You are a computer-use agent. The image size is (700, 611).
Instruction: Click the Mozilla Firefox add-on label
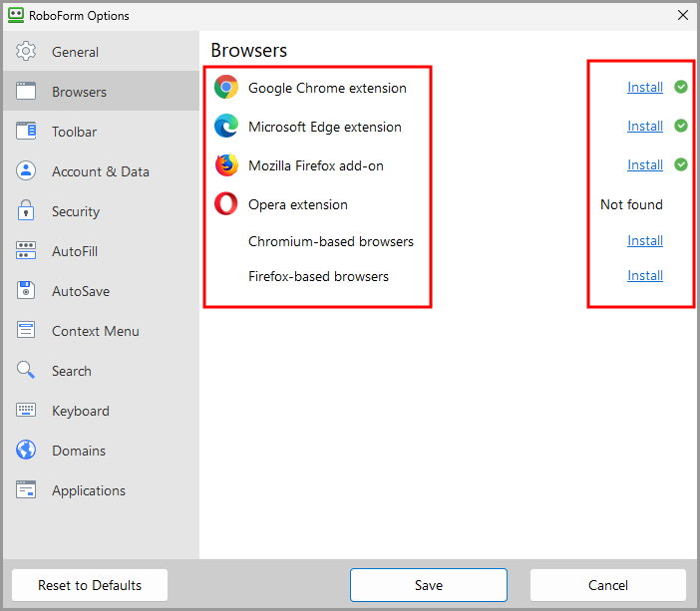point(316,165)
